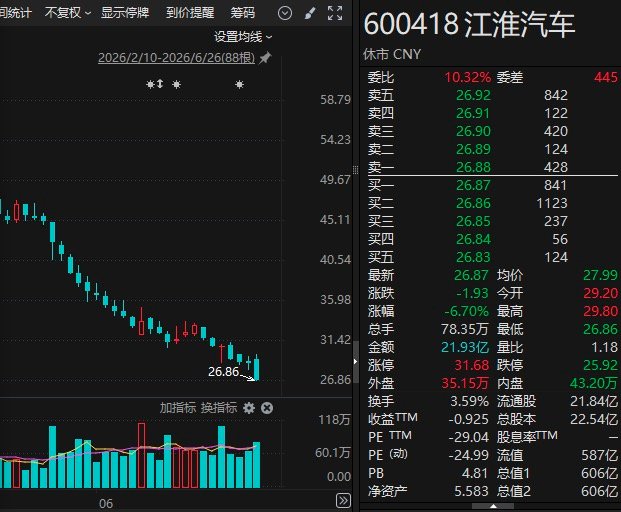Click 净资产 value 5.583
This screenshot has width=621, height=512.
tap(471, 491)
